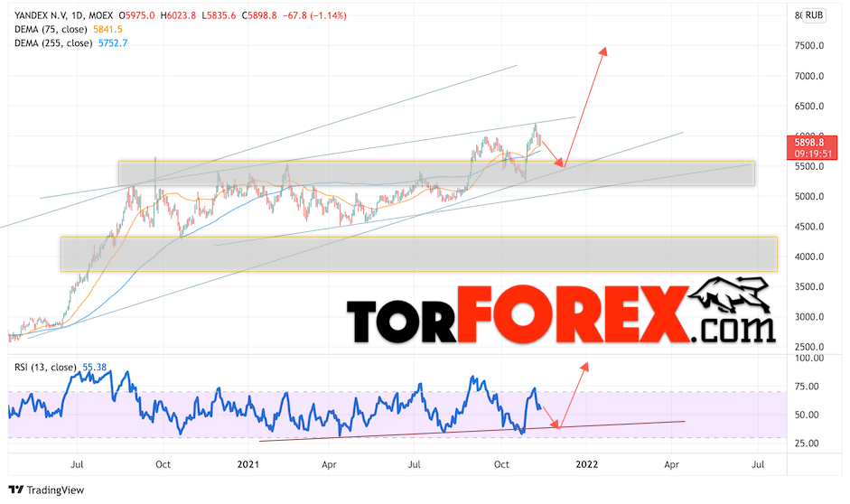The width and height of the screenshot is (850, 504).
Task: Click the large red upward forecast arrow tip
Action: point(604,51)
